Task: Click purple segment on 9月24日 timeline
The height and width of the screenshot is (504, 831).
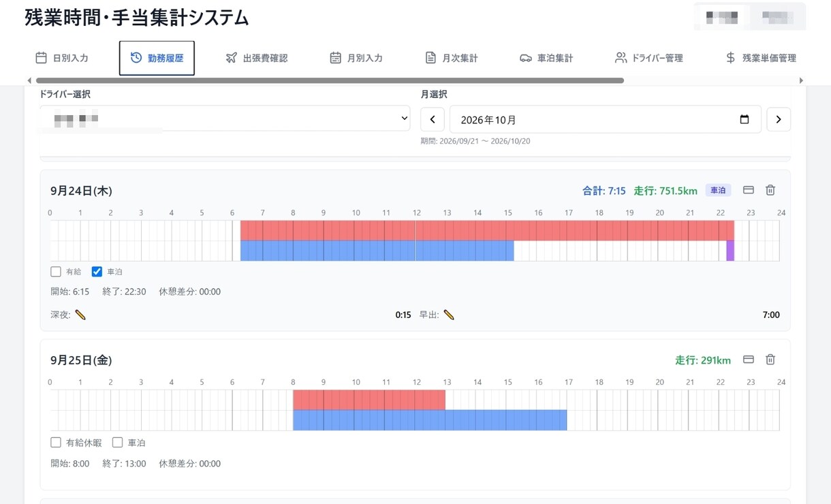Action: coord(730,251)
